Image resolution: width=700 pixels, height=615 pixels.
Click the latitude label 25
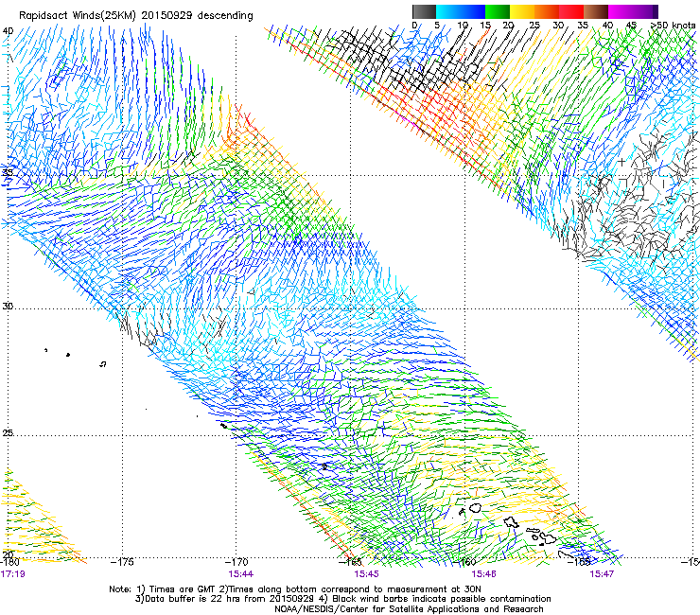click(8, 433)
